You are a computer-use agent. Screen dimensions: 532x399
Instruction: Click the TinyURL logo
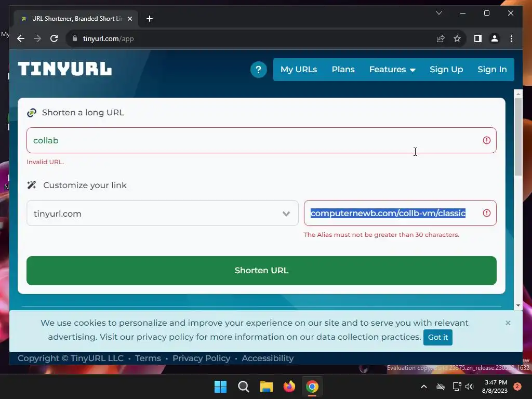pyautogui.click(x=65, y=69)
